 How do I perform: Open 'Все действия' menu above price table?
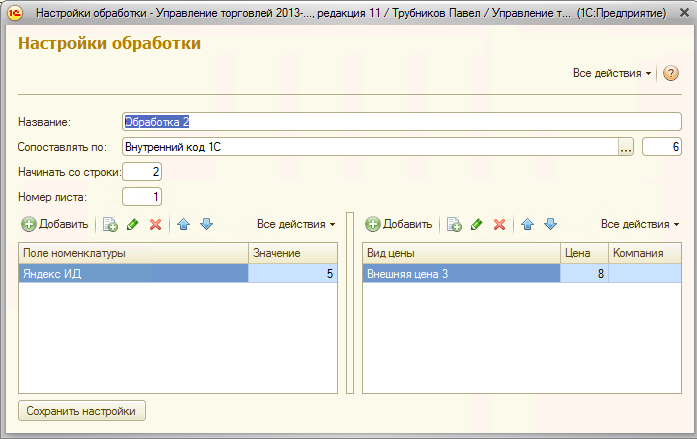coord(640,225)
